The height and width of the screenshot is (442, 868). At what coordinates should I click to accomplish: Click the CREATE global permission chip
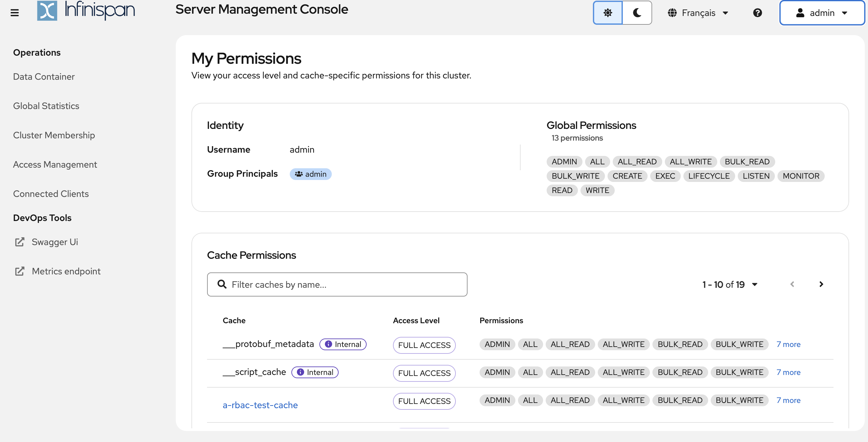[627, 176]
